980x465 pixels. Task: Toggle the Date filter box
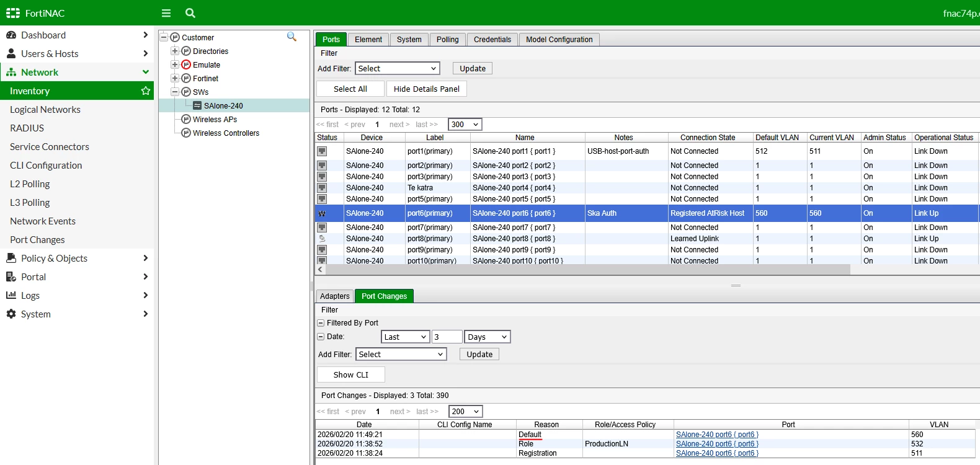(x=321, y=337)
